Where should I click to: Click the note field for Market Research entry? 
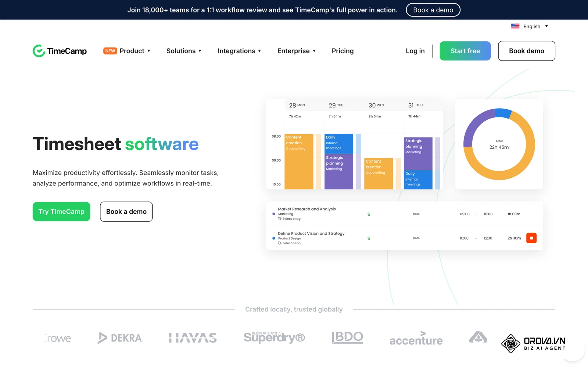click(x=416, y=214)
